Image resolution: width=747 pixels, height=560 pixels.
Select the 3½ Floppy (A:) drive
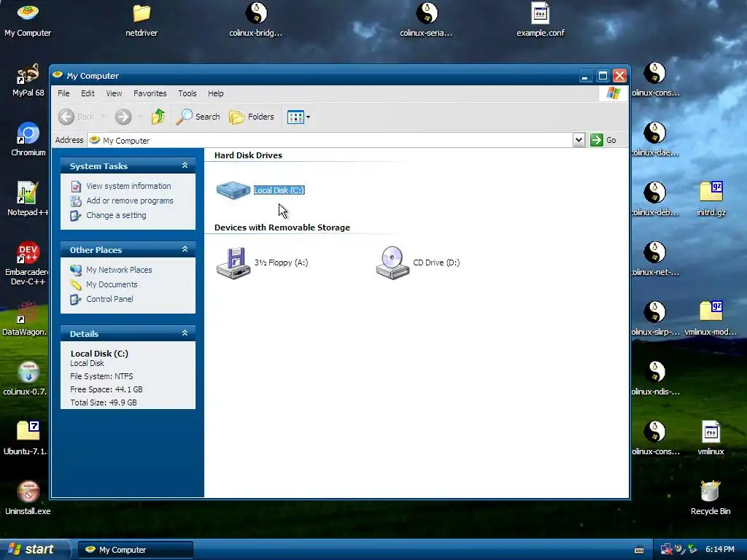coord(262,262)
